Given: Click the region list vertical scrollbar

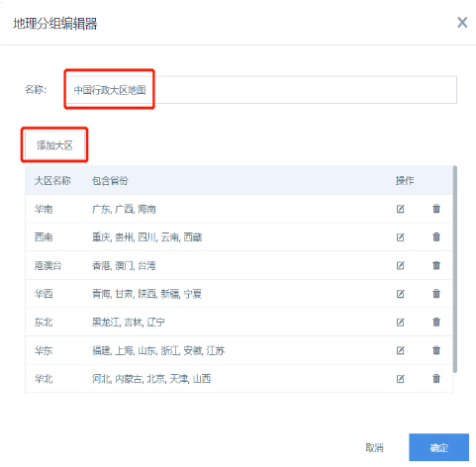Looking at the screenshot, I should (x=455, y=269).
